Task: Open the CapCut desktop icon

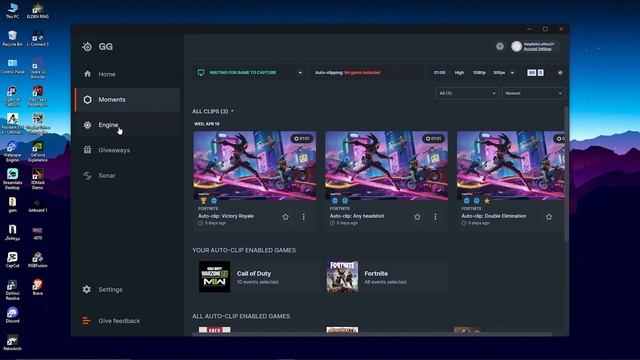Action: click(12, 260)
